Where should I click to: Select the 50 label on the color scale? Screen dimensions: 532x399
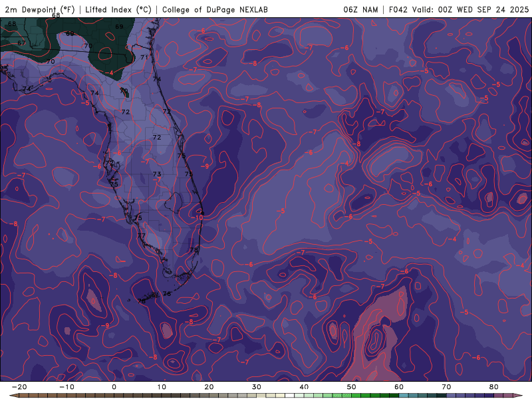click(352, 387)
